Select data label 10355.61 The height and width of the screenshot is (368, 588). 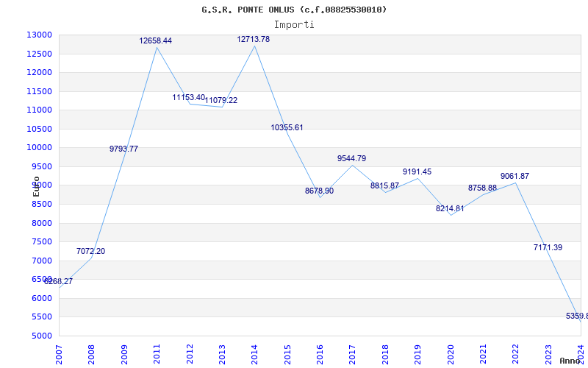coord(287,127)
